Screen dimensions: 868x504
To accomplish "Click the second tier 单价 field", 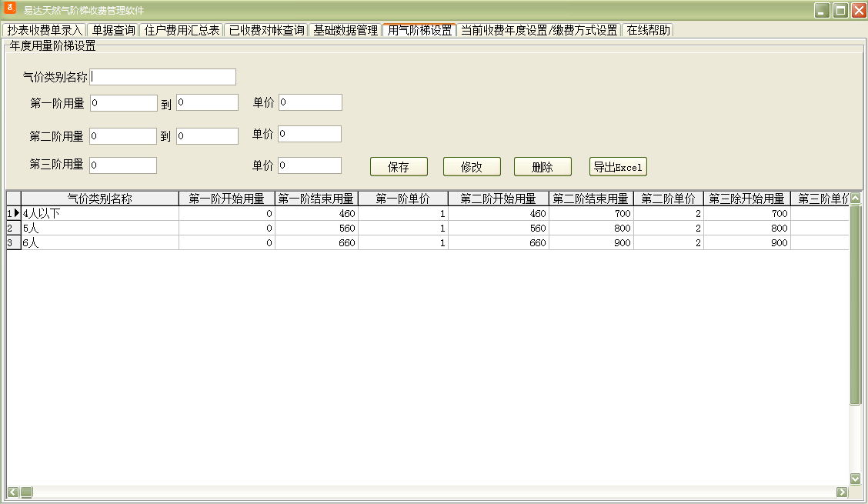I will [x=309, y=134].
